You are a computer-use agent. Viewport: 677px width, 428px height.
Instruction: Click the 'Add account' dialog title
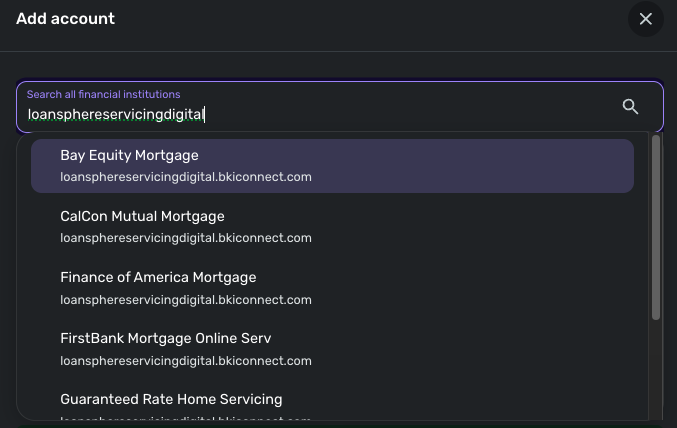click(x=65, y=19)
